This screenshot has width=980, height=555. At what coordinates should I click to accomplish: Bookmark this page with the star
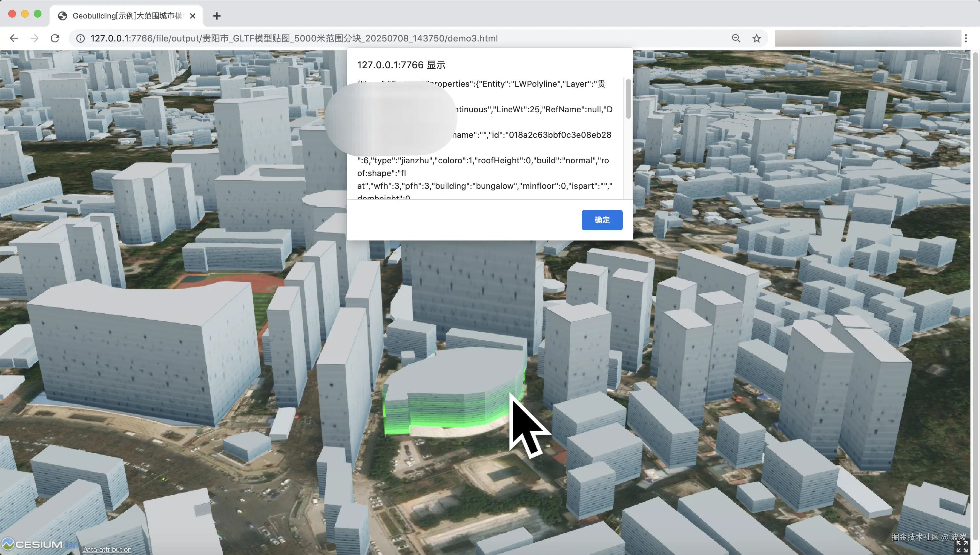(756, 38)
